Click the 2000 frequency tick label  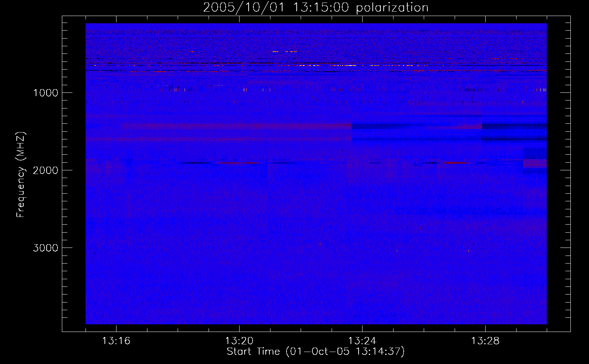(x=46, y=170)
